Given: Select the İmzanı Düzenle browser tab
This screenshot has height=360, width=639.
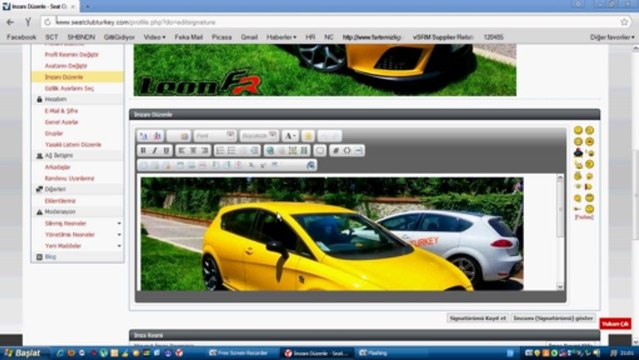Looking at the screenshot, I should pyautogui.click(x=39, y=7).
